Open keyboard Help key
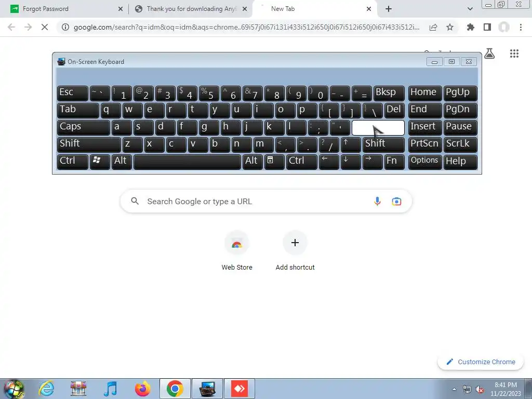 click(x=460, y=162)
